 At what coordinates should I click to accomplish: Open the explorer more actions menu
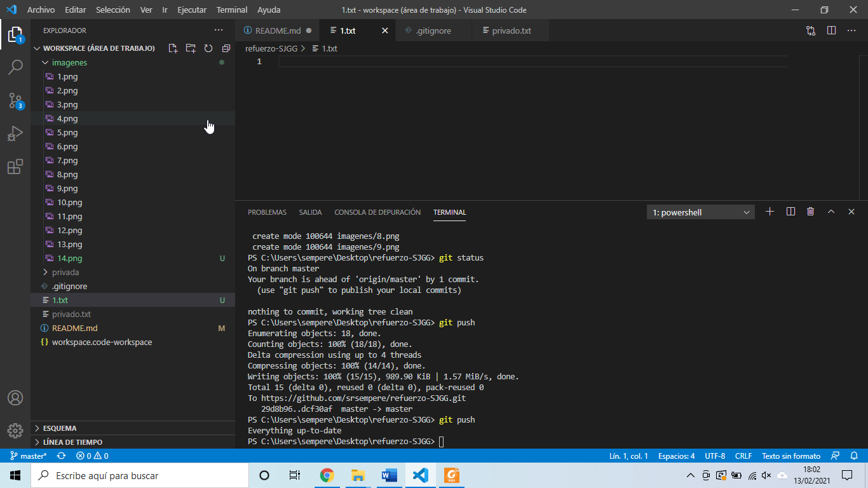click(x=219, y=30)
